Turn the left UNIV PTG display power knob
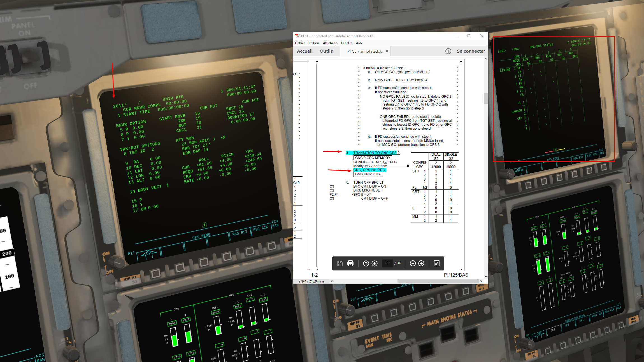 point(117,262)
